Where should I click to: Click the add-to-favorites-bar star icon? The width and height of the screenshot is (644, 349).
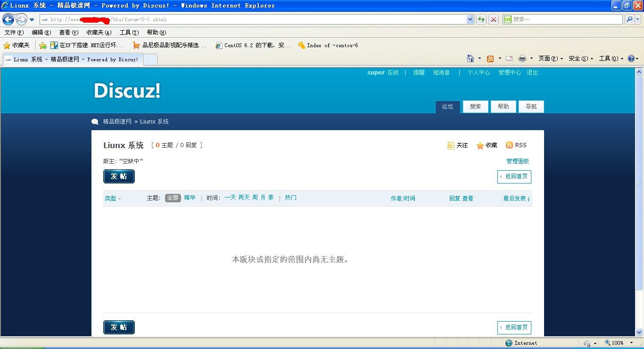(x=43, y=45)
